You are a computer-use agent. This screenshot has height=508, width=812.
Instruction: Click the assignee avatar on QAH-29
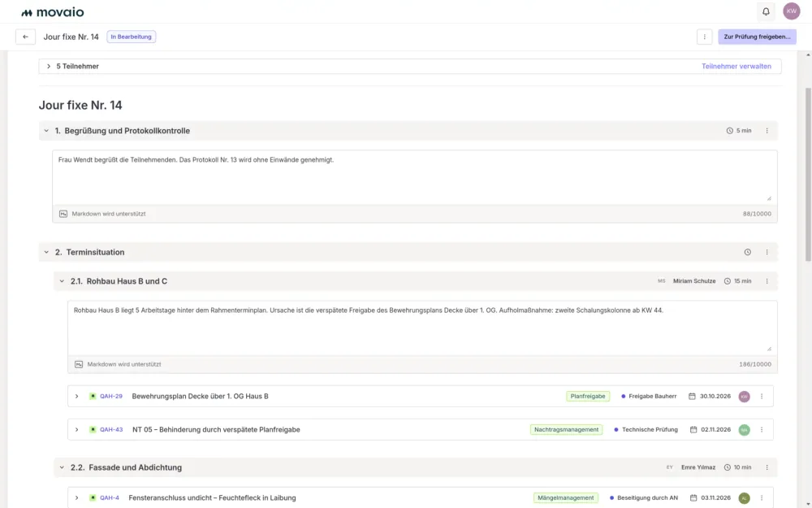(744, 397)
